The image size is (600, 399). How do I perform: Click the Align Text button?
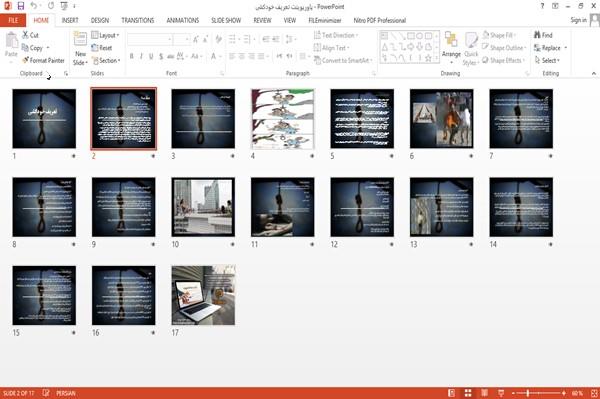tap(331, 48)
